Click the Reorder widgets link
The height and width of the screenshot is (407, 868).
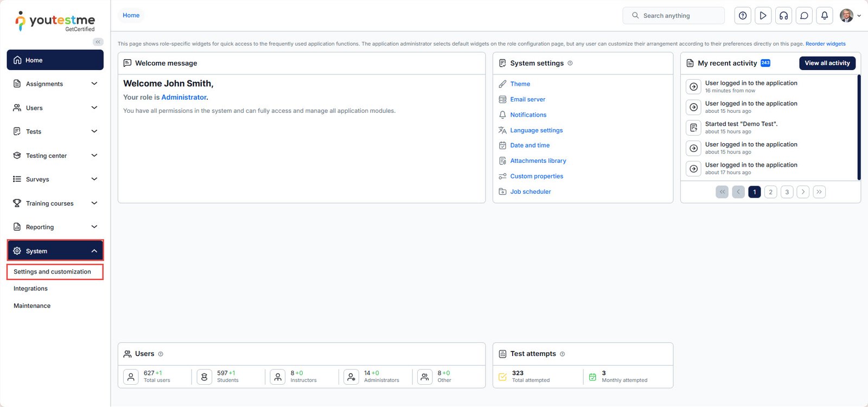[825, 44]
